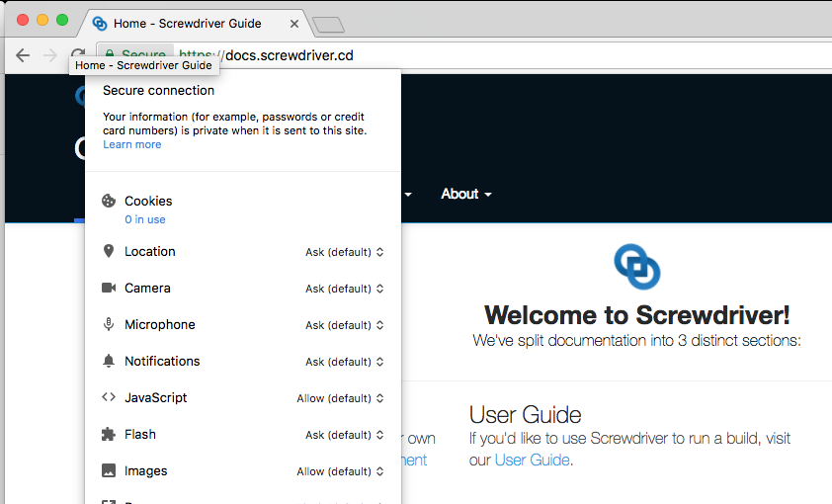Open the 0 in use cookies link
The height and width of the screenshot is (504, 832).
145,219
